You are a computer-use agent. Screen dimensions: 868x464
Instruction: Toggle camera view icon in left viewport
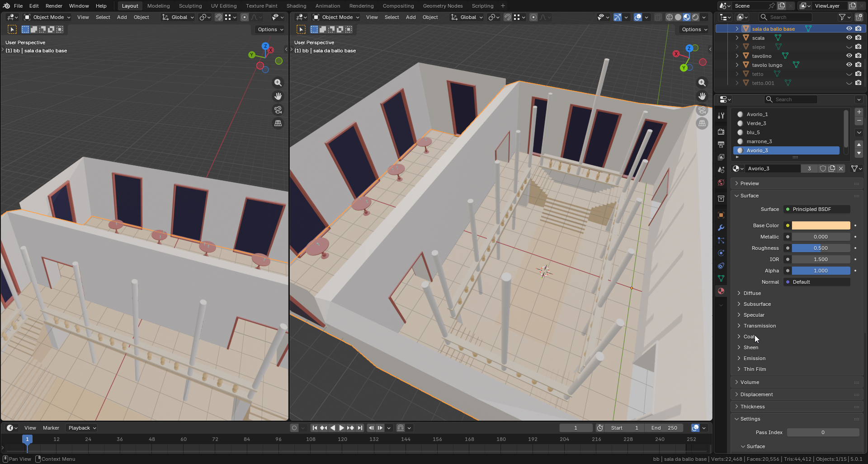(x=278, y=110)
